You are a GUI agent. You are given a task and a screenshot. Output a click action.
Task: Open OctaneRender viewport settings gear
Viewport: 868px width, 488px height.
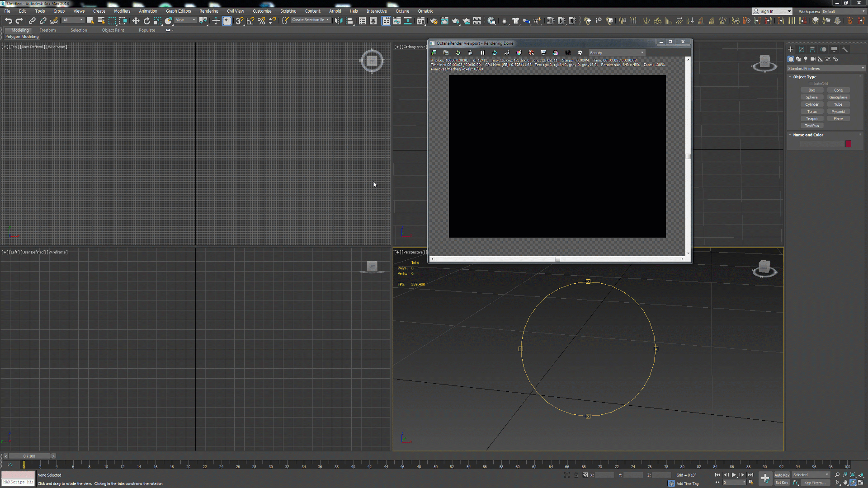pos(580,53)
